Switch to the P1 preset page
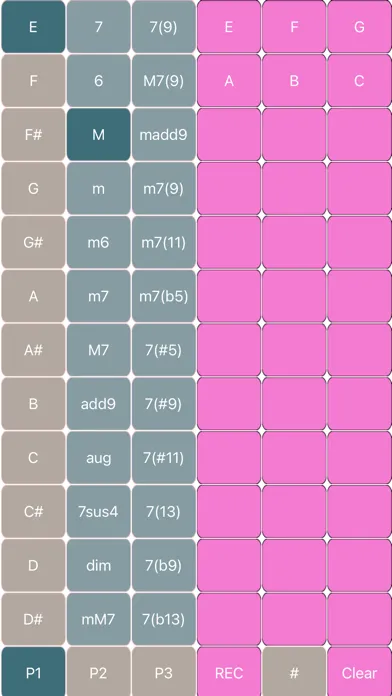This screenshot has width=392, height=696. 33,672
